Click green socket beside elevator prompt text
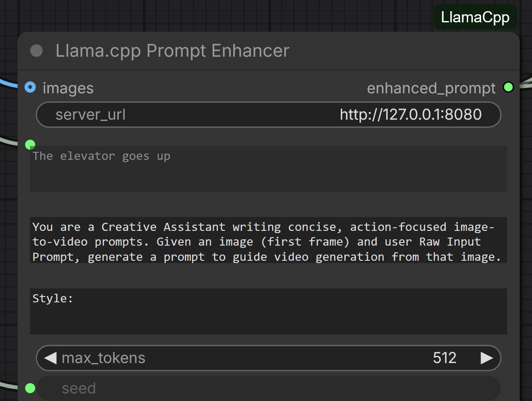Image resolution: width=532 pixels, height=401 pixels. [30, 144]
